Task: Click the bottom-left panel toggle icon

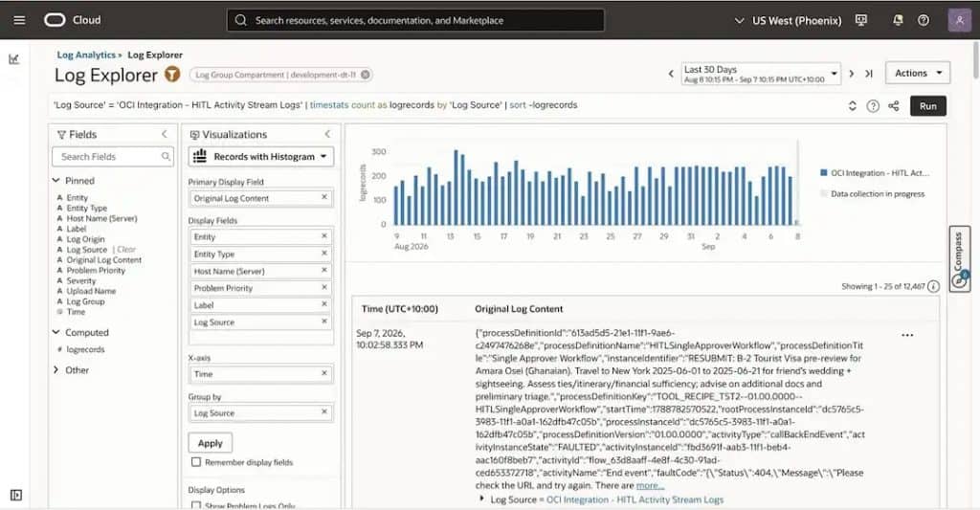Action: click(16, 495)
